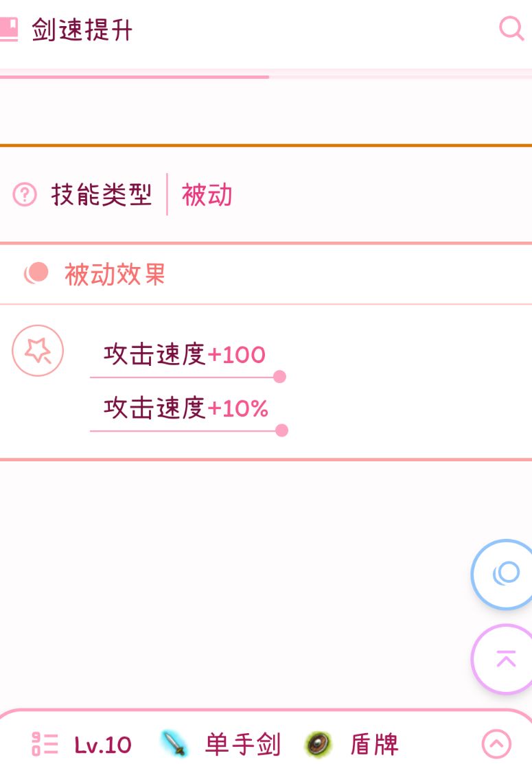
Task: Click the star wand effect icon
Action: click(x=38, y=351)
